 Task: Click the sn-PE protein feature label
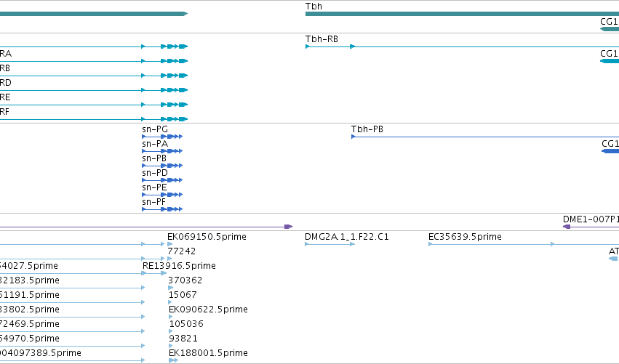[x=154, y=187]
